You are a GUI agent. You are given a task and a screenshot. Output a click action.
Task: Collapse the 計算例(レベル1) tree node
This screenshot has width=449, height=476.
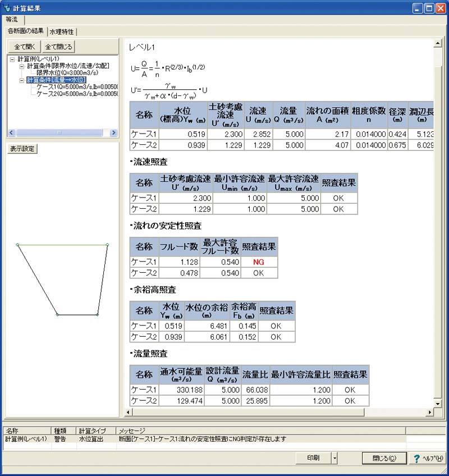tap(12, 60)
